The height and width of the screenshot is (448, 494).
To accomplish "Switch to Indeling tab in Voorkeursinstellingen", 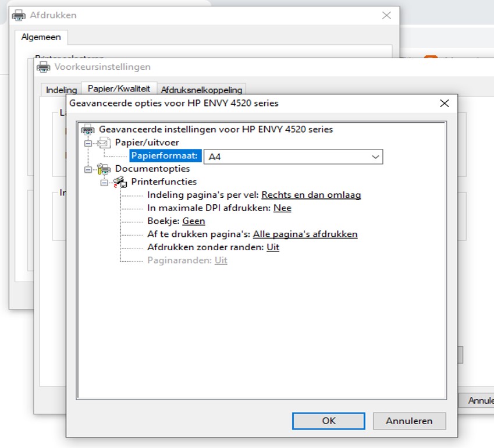I will tap(62, 90).
